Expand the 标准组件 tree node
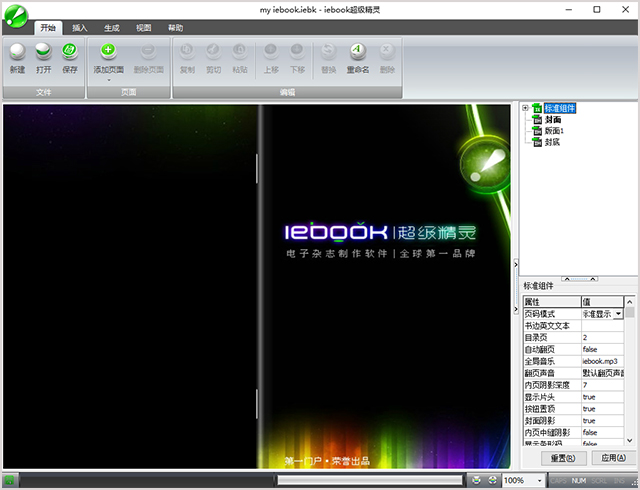The width and height of the screenshot is (640, 490). (525, 108)
